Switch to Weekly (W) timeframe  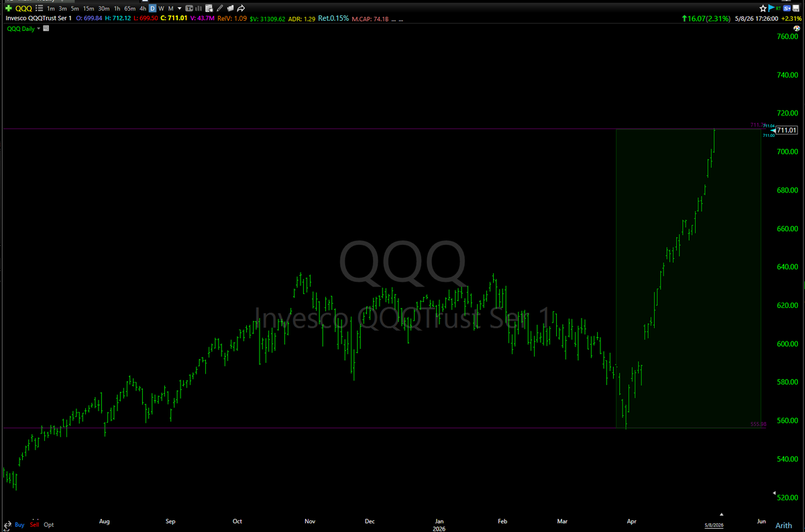pyautogui.click(x=161, y=9)
